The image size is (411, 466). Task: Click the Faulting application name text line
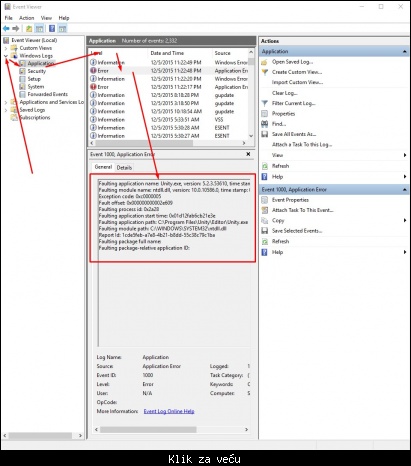coord(174,184)
